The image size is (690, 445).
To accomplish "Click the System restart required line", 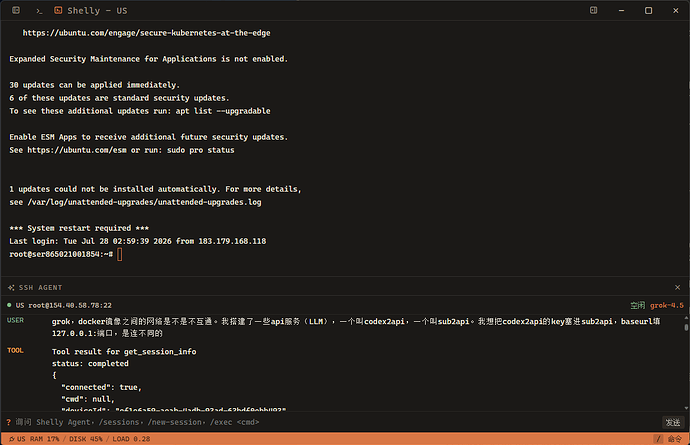I will point(79,228).
